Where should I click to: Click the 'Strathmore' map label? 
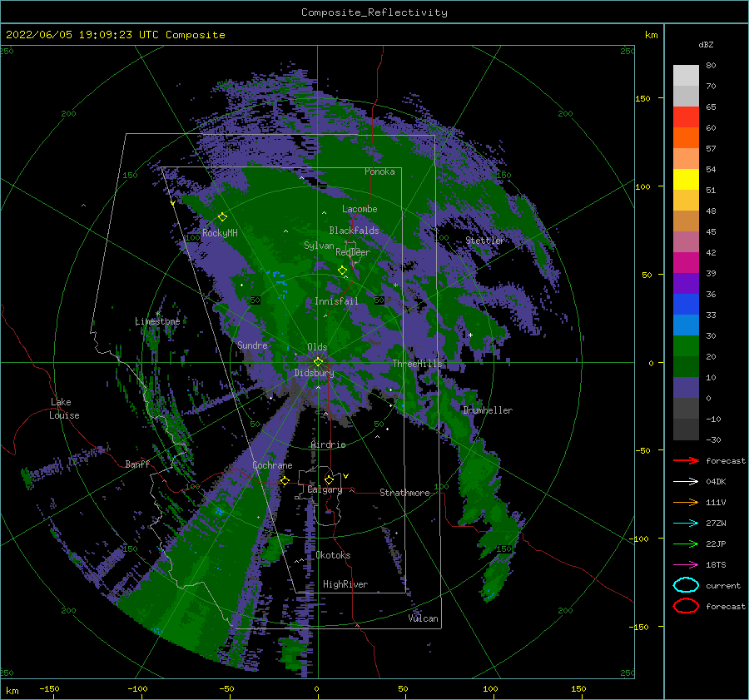pyautogui.click(x=404, y=493)
